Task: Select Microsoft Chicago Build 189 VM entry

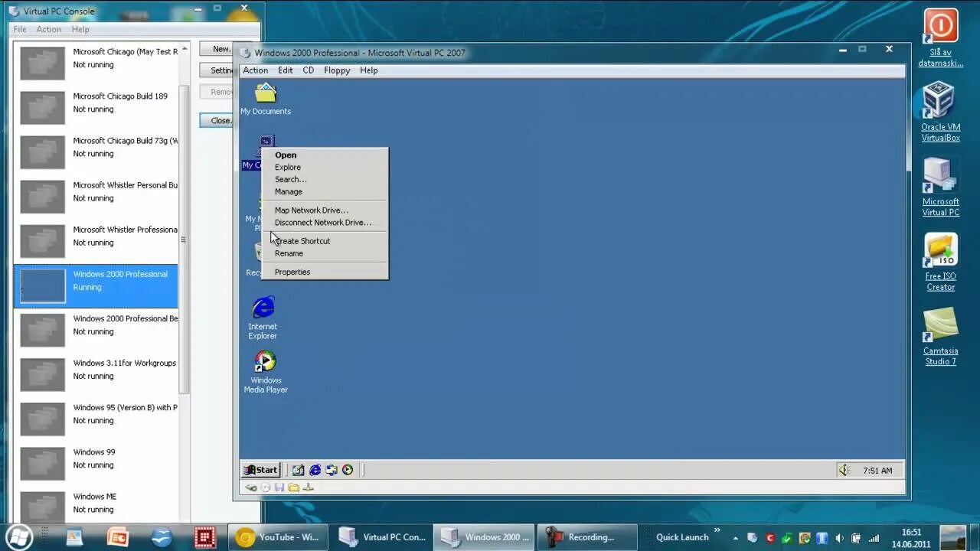Action: point(96,109)
